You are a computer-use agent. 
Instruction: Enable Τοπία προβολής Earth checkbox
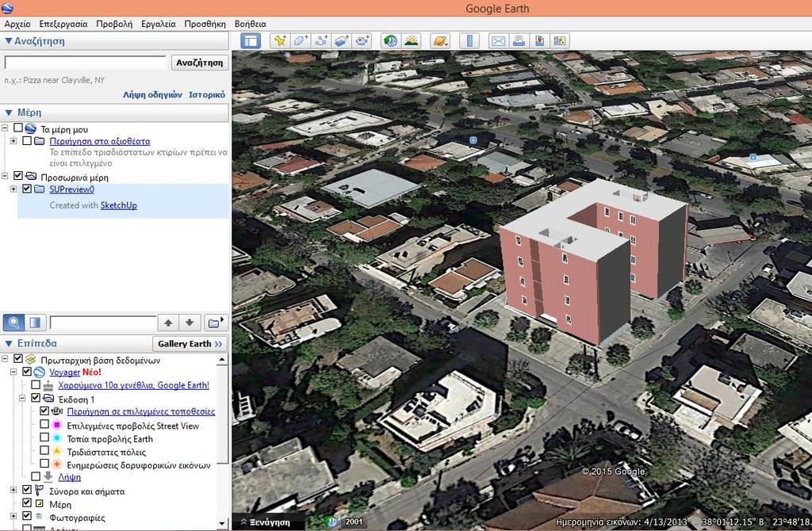(x=44, y=437)
